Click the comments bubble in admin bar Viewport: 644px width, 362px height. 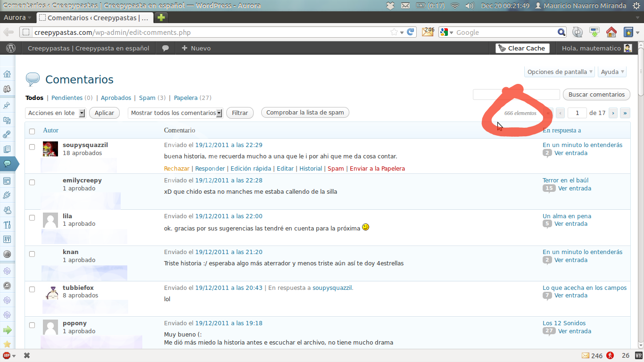[x=165, y=48]
